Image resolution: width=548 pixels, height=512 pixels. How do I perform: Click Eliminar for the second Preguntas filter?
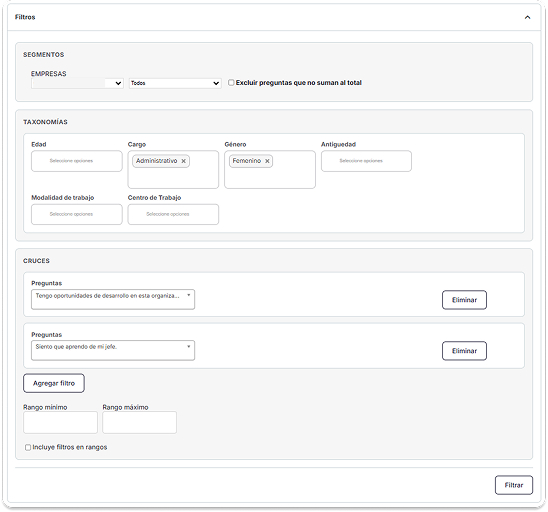464,351
